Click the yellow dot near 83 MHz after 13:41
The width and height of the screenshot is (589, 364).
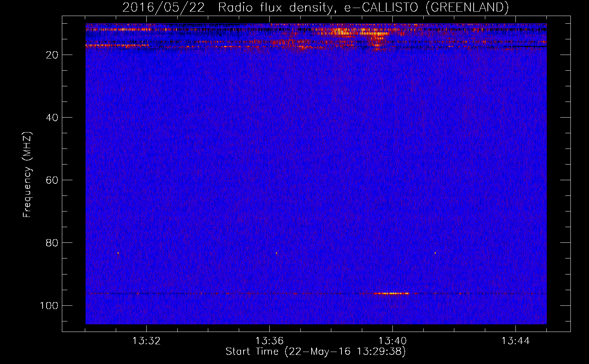point(435,253)
